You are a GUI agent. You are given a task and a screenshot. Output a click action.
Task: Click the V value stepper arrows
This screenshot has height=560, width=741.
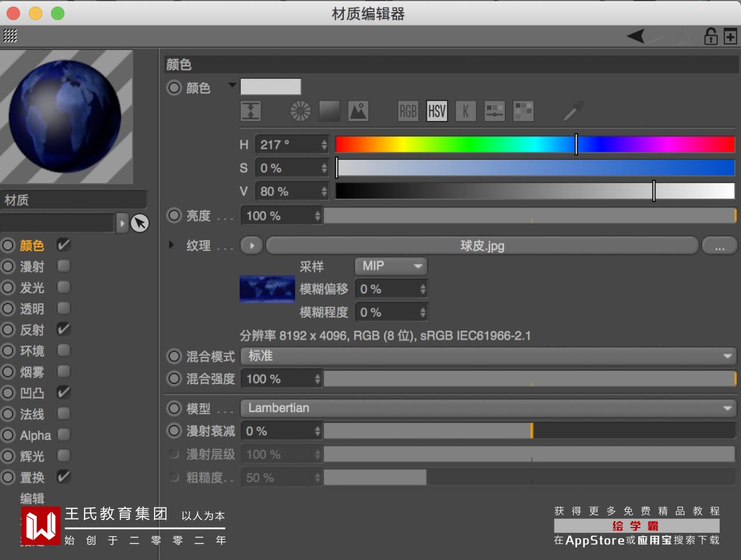(x=324, y=191)
